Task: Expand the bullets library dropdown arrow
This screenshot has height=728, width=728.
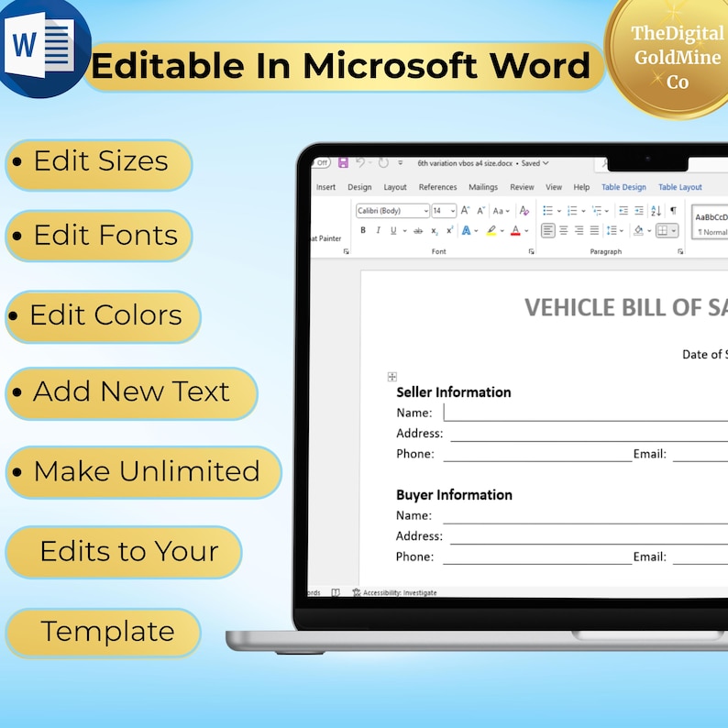Action: [x=559, y=211]
